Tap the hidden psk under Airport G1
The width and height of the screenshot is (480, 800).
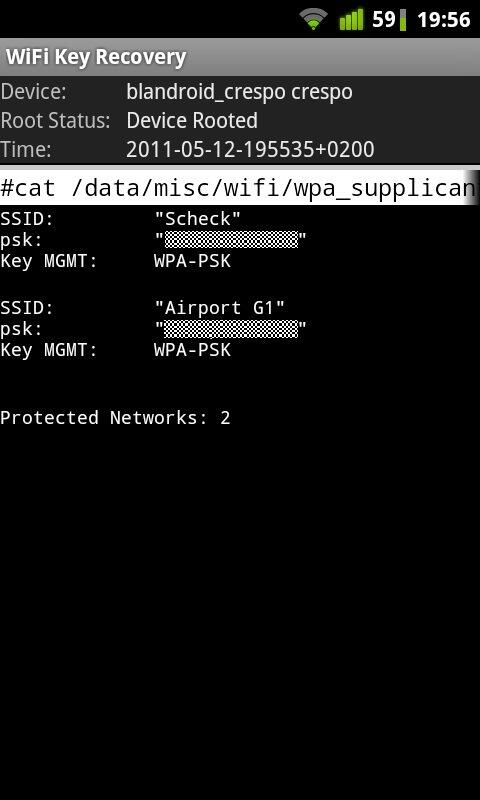[231, 329]
